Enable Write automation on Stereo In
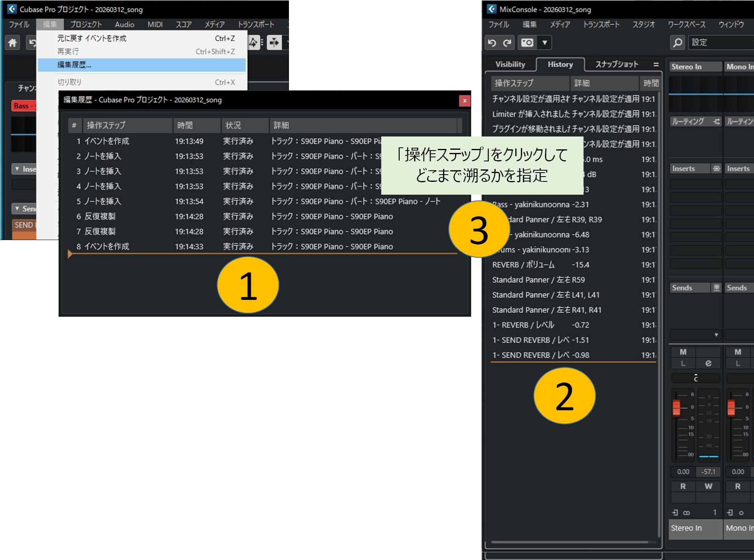This screenshot has height=560, width=754. (x=708, y=486)
